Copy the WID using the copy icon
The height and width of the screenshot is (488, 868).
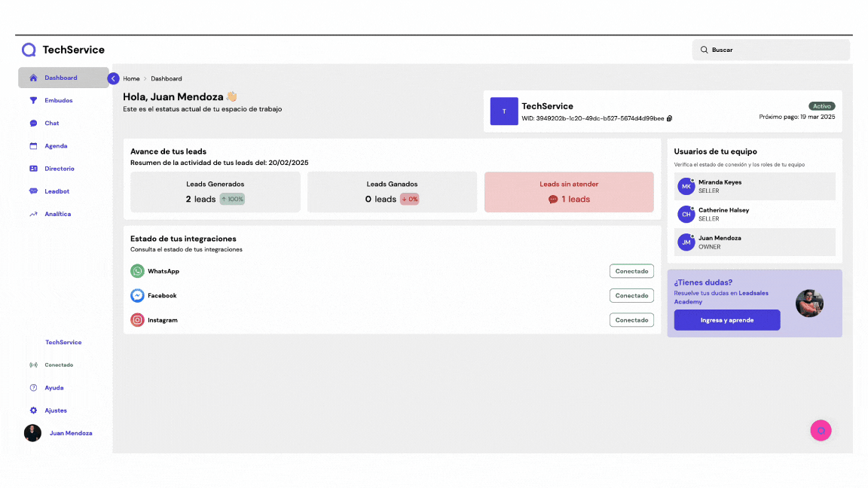669,118
